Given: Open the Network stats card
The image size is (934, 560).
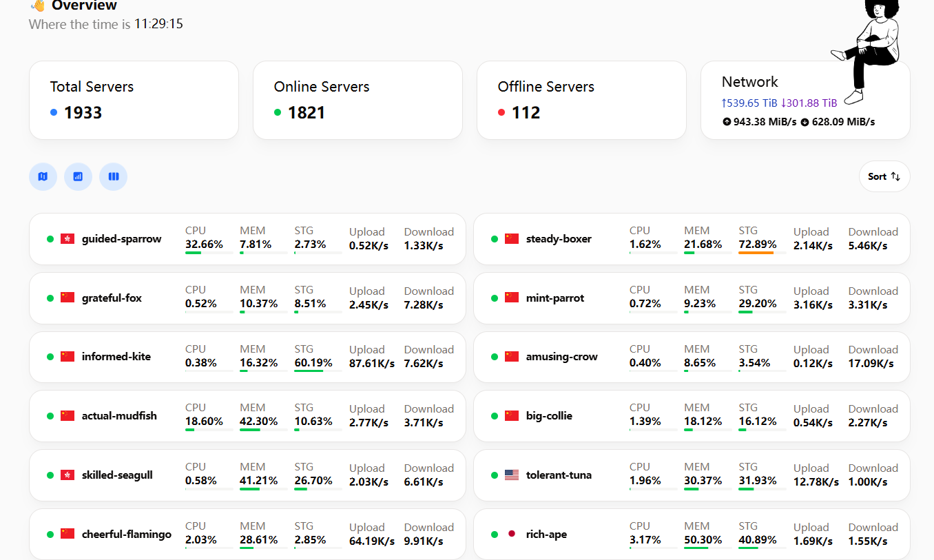Looking at the screenshot, I should coord(805,100).
